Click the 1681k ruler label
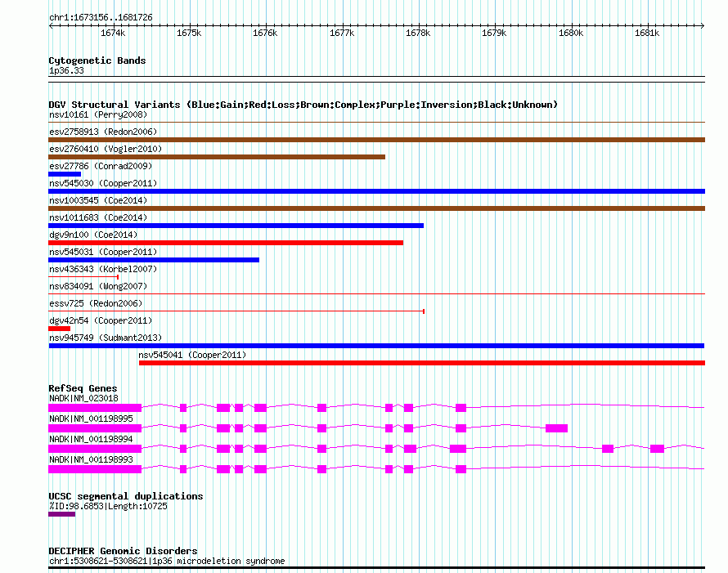The width and height of the screenshot is (728, 573). tap(647, 33)
